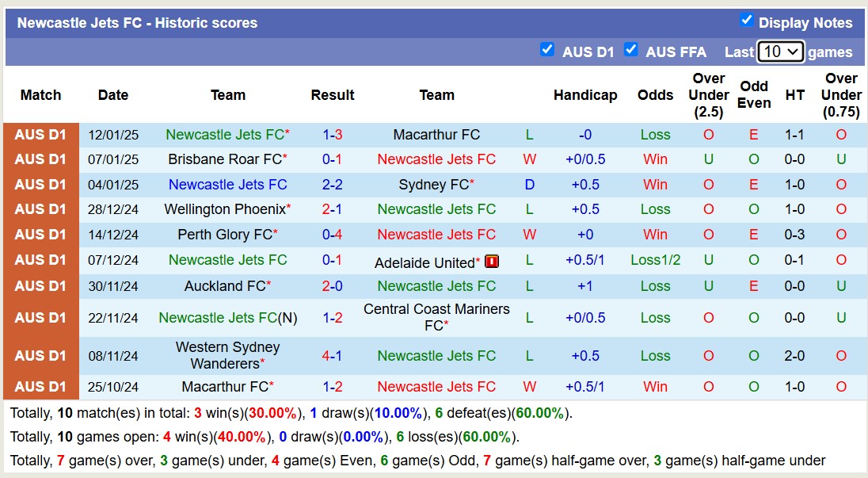Image resolution: width=868 pixels, height=478 pixels.
Task: Click the Handicap column header
Action: 585,94
